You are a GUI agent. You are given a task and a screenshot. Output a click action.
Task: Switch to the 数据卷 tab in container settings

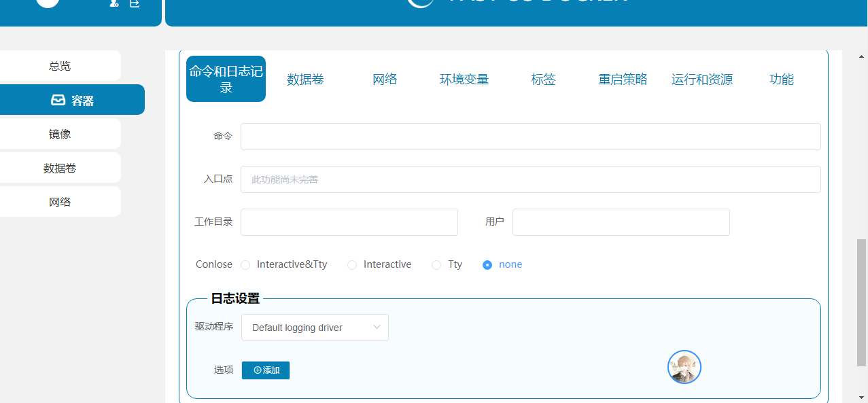point(305,80)
